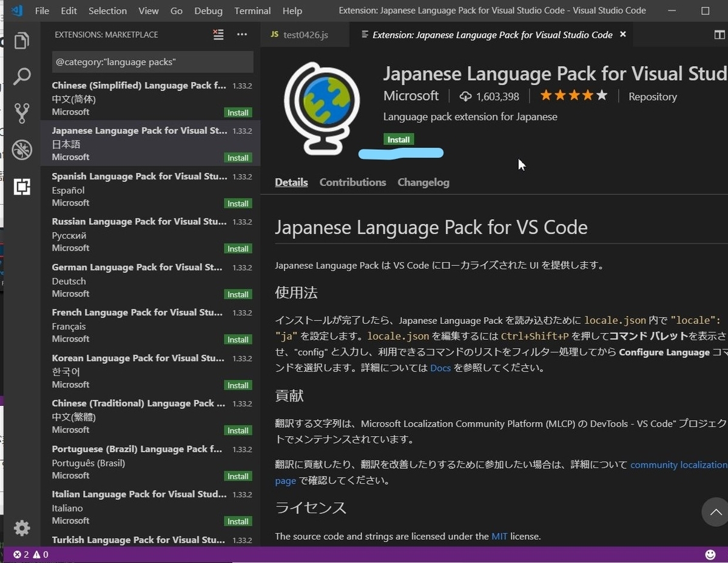Click the extensions search field
728x563 pixels.
click(x=152, y=62)
